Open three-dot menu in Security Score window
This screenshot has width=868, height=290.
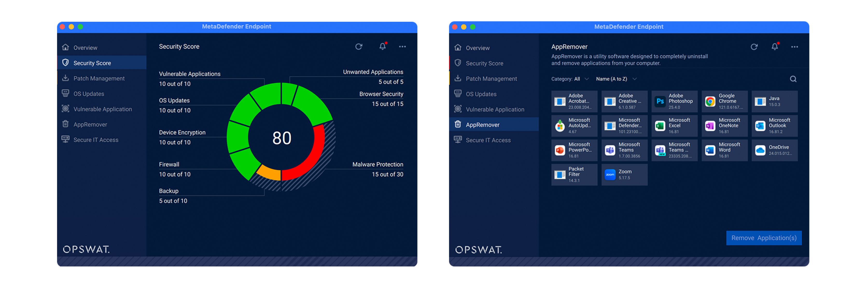tap(402, 46)
